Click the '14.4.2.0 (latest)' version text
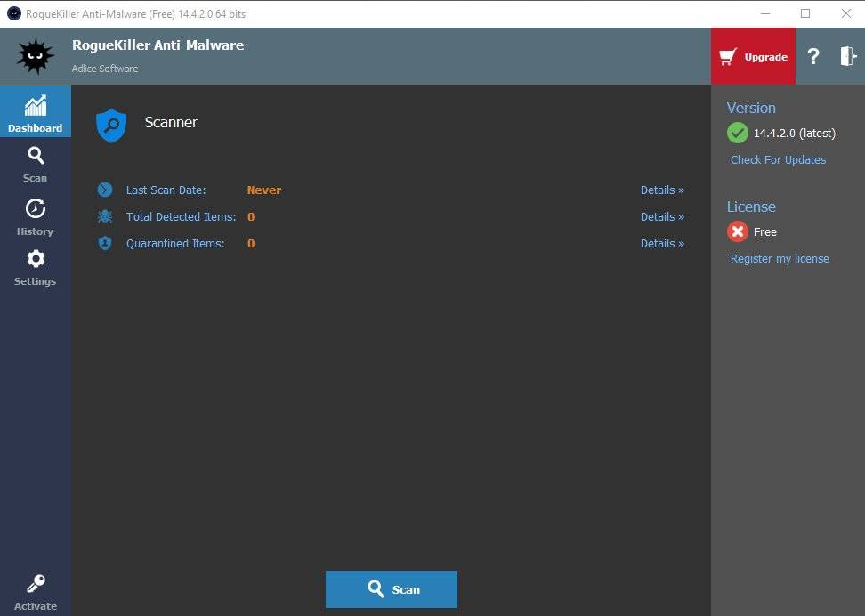Viewport: 865px width, 616px height. (x=795, y=133)
